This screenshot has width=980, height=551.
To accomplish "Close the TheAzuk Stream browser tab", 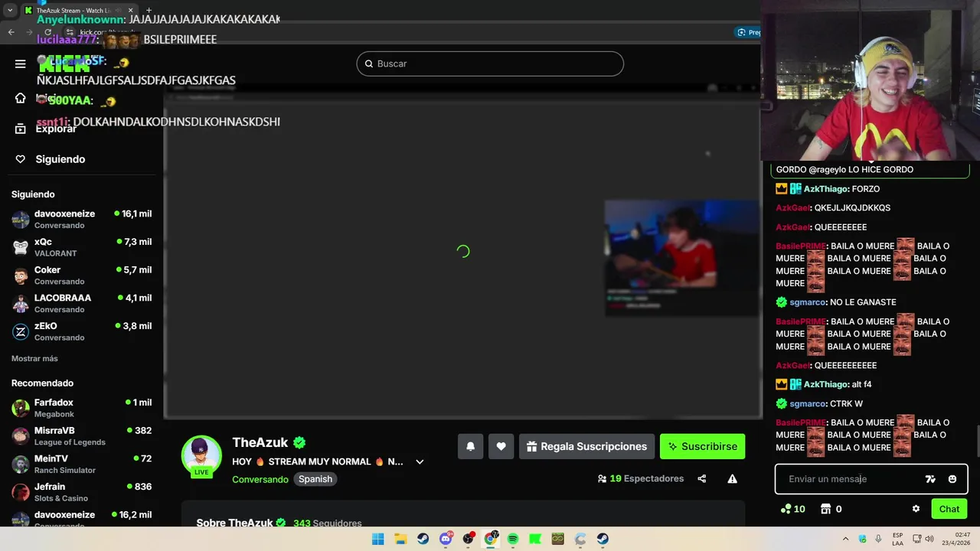I will (130, 11).
